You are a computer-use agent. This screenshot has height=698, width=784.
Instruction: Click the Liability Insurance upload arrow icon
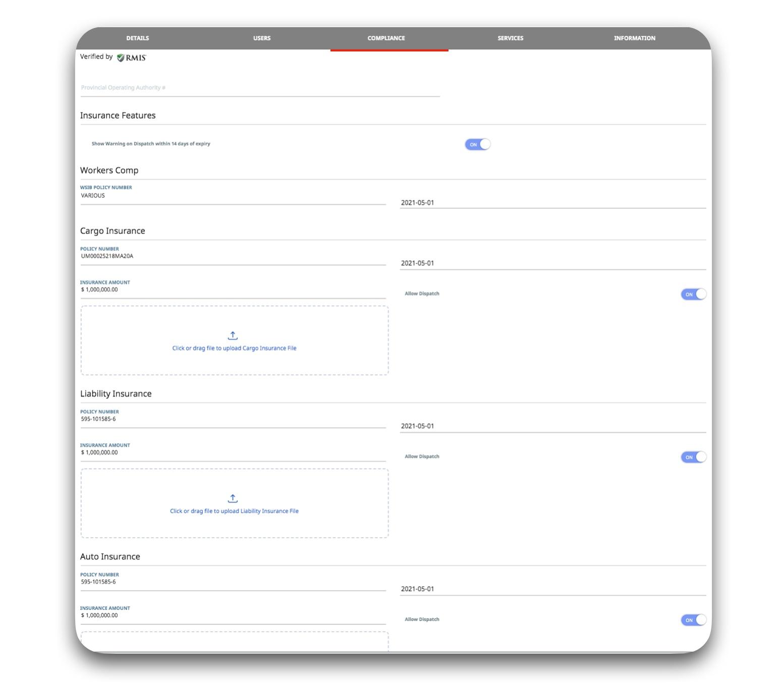233,498
